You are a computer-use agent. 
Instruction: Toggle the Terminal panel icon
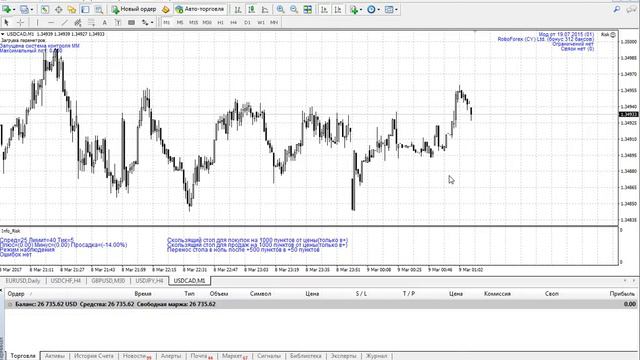[x=85, y=9]
